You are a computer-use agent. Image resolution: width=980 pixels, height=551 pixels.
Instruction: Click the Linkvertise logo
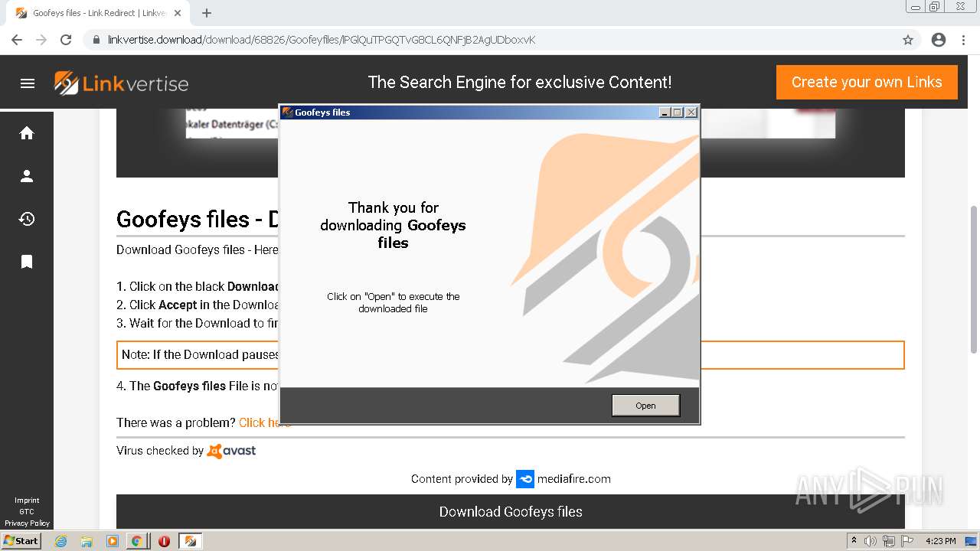point(121,83)
